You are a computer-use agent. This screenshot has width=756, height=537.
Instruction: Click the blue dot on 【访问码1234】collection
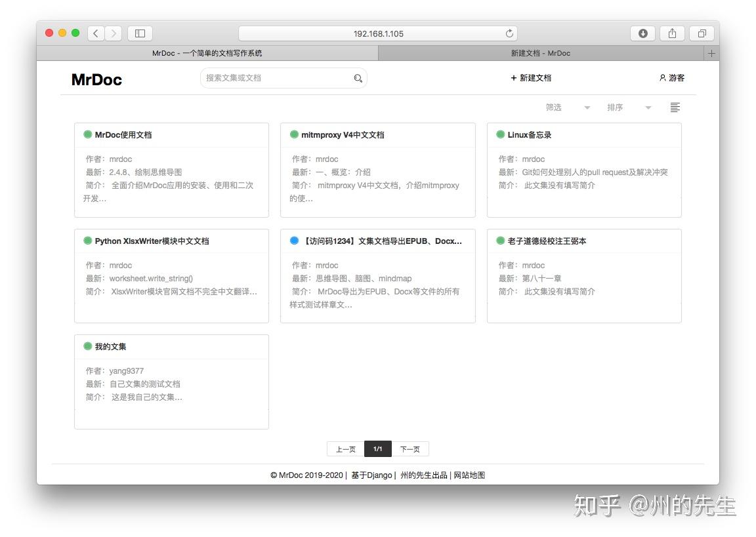293,240
